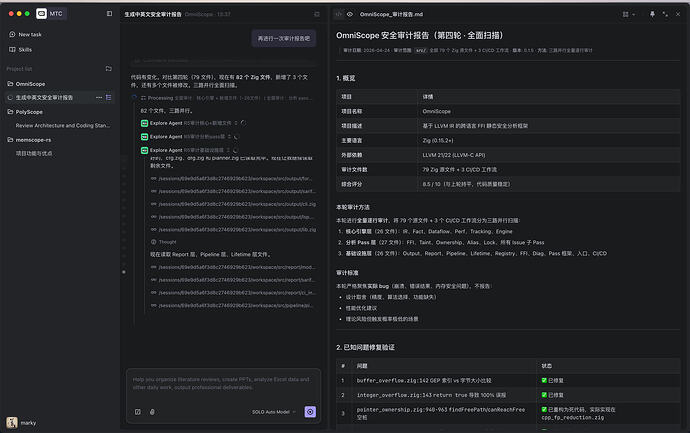Click the green check for pointer_ownership row
Image resolution: width=690 pixels, height=433 pixels.
click(x=544, y=410)
